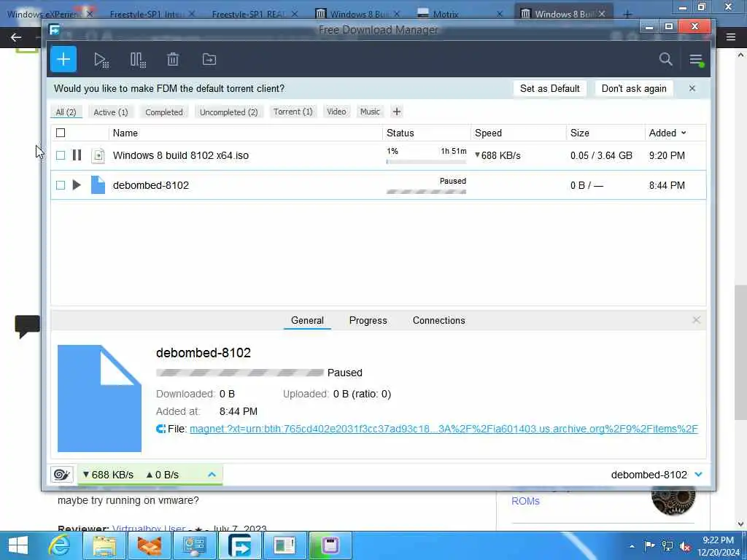
Task: Toggle the select-all downloads checkbox
Action: tap(61, 133)
